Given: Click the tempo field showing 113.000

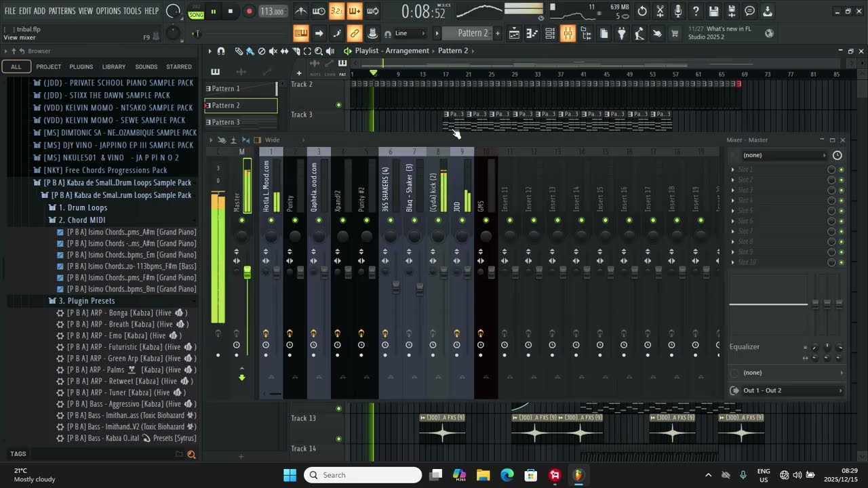Looking at the screenshot, I should click(x=273, y=12).
